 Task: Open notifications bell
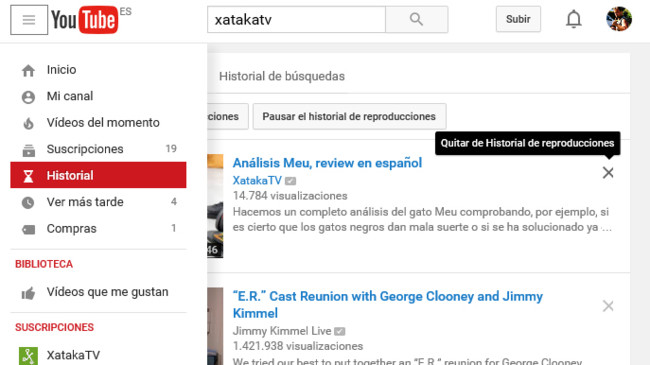pos(574,19)
